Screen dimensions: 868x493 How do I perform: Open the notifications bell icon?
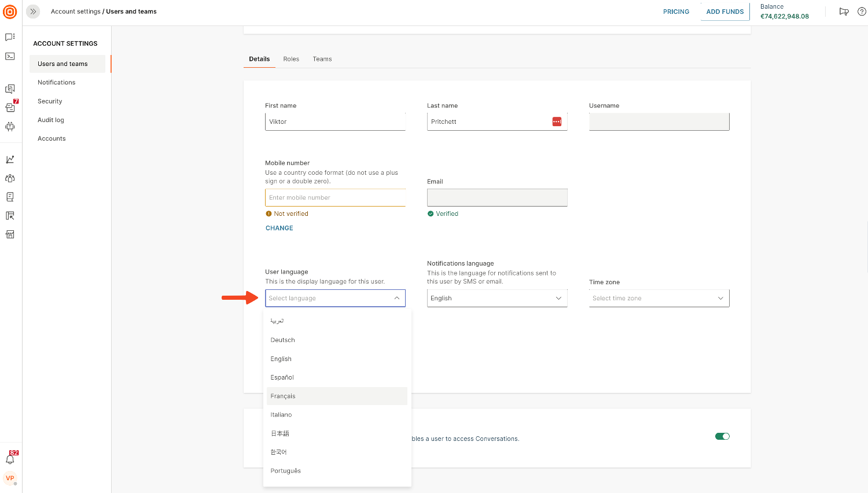[10, 459]
